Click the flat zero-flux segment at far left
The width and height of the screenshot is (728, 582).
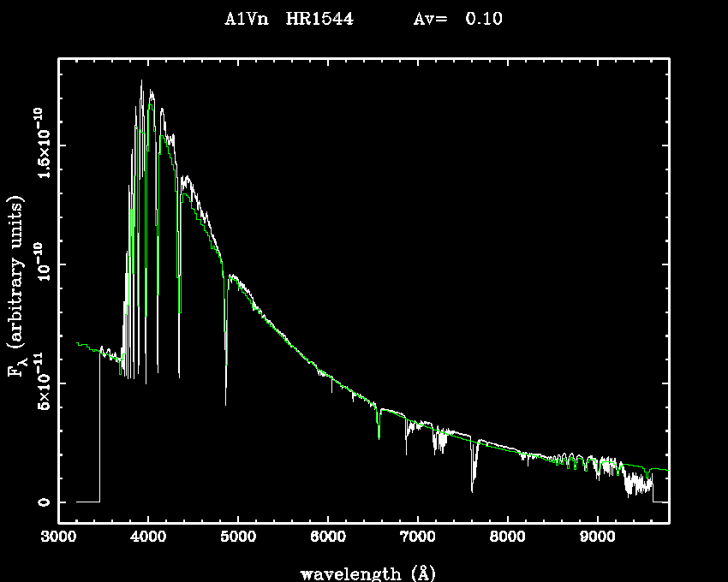coord(87,502)
